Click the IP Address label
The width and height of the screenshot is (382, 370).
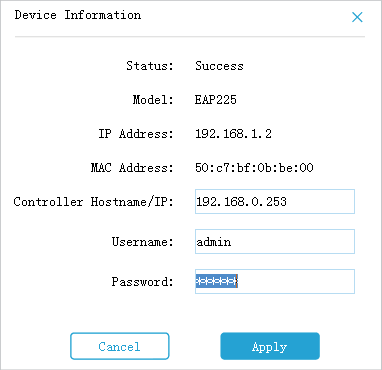[x=136, y=134]
